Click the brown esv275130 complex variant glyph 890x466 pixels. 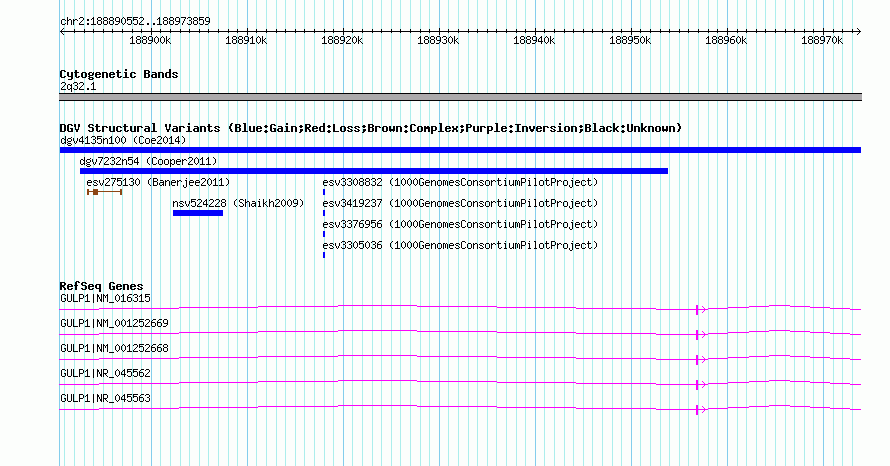coord(104,192)
